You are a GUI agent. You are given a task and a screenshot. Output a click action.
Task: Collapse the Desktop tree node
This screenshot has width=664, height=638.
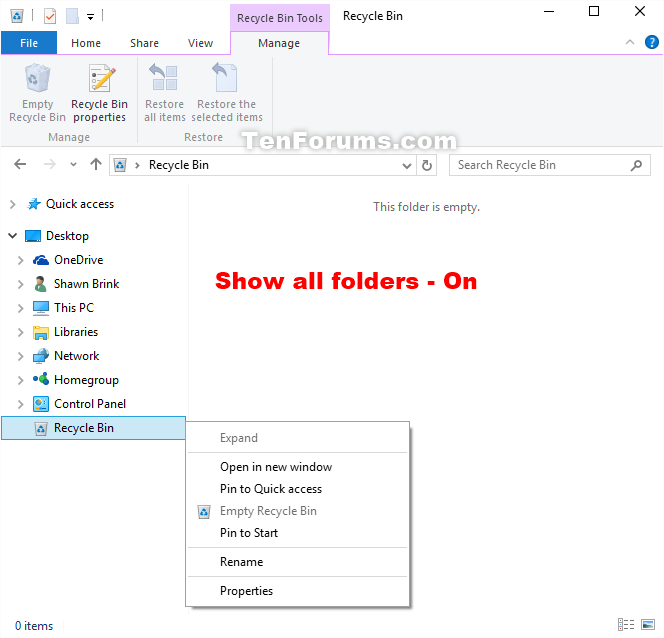[x=13, y=236]
